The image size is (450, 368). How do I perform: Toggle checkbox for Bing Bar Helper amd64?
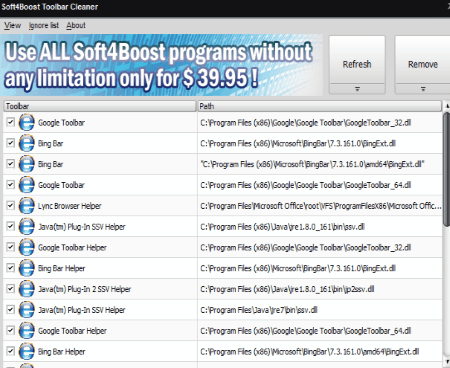pos(10,351)
